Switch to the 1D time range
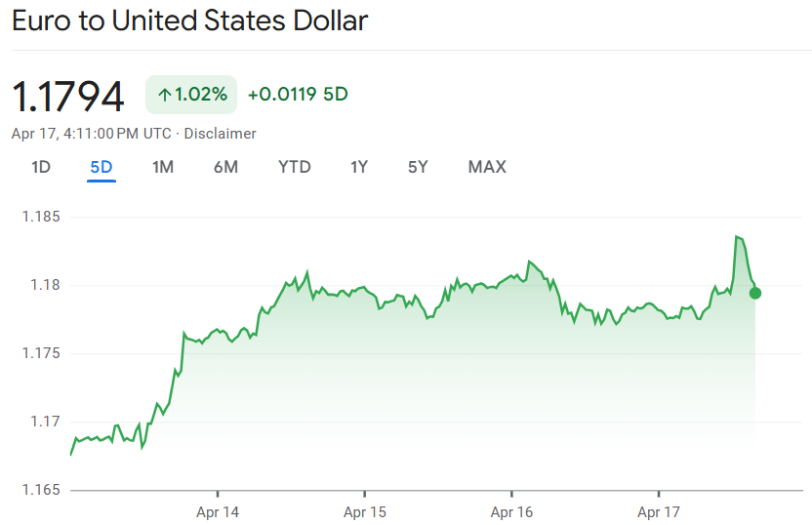The image size is (812, 525). 40,167
